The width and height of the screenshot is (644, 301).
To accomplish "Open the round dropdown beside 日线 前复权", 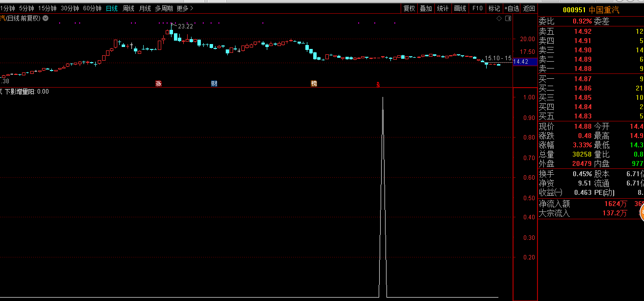I will 45,18.
